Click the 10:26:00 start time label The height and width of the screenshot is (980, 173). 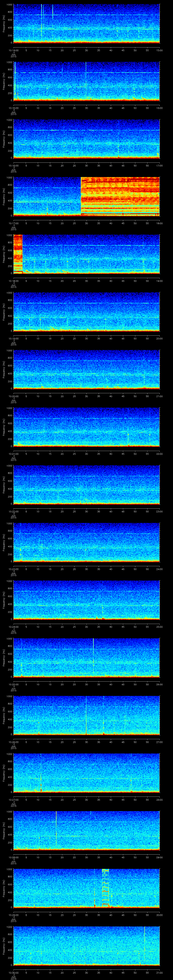coord(13,742)
